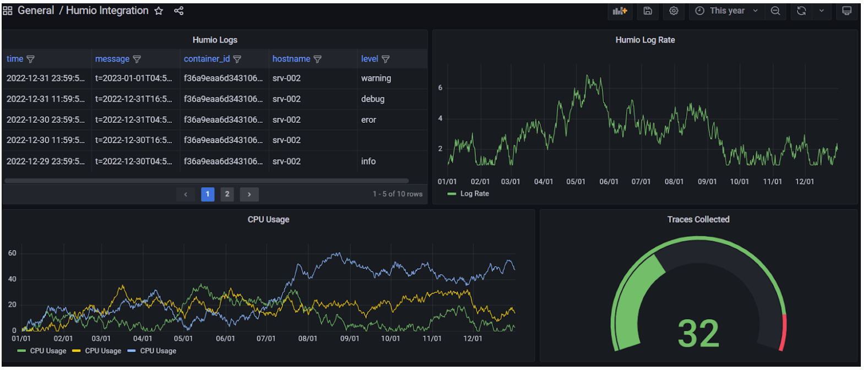868x370 pixels.
Task: Sort by time column header
Action: 15,59
